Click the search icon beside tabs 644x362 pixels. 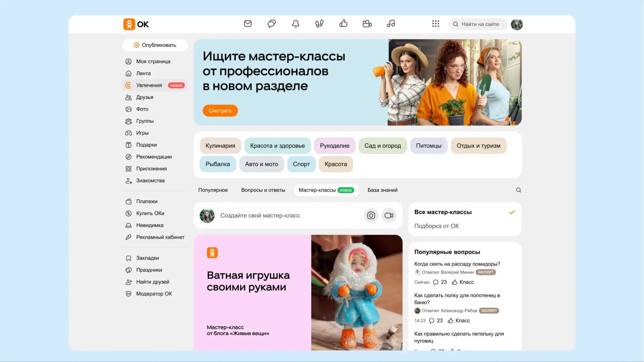pos(519,190)
